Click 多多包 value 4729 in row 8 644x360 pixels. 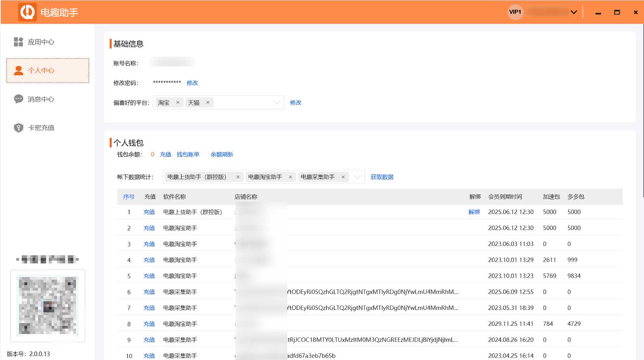(x=574, y=324)
